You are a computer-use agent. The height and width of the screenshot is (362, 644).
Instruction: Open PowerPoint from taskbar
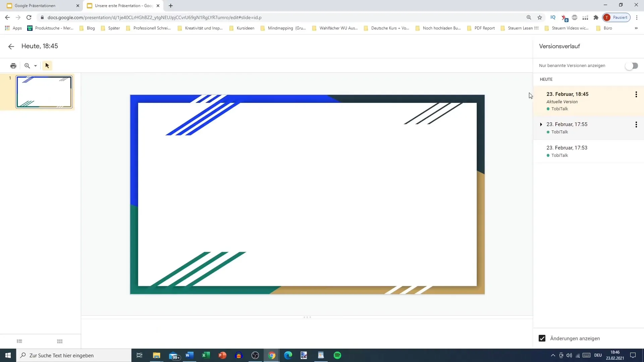coord(222,355)
